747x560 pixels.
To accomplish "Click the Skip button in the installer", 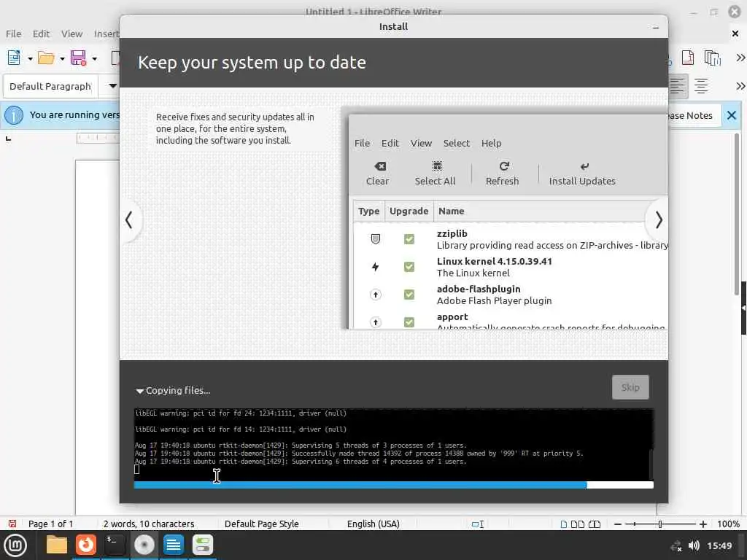I will click(630, 387).
